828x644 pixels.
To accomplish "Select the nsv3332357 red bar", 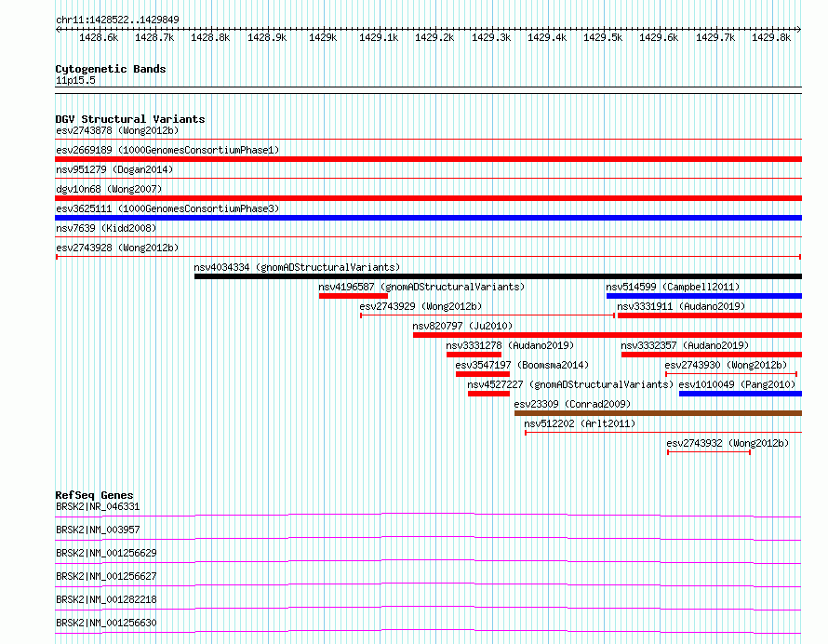I will coord(712,355).
